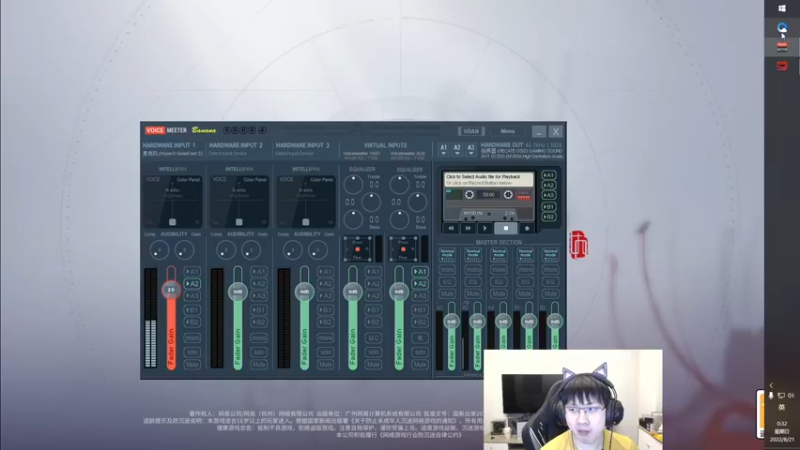This screenshot has height=450, width=800.
Task: Select input device for Hardware Input 2
Action: [x=228, y=154]
